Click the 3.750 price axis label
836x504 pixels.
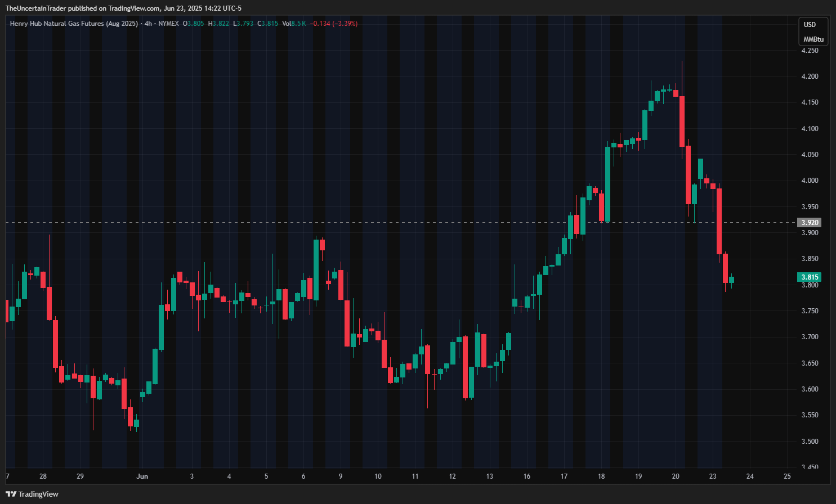(810, 311)
